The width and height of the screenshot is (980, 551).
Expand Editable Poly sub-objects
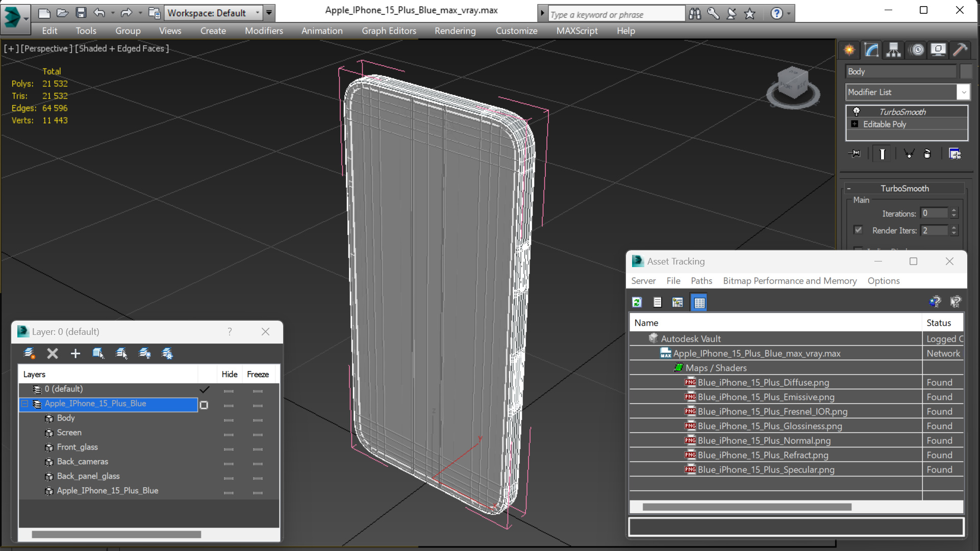click(855, 124)
